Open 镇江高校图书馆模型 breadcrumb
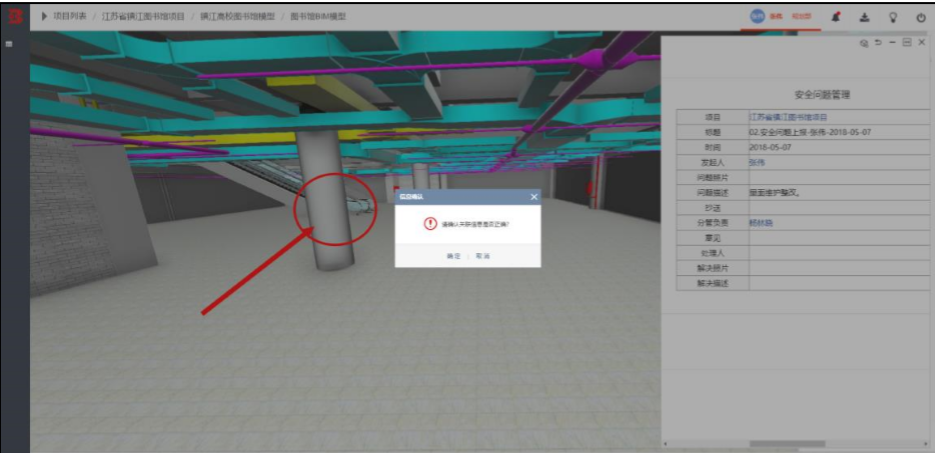The height and width of the screenshot is (453, 935). [237, 16]
